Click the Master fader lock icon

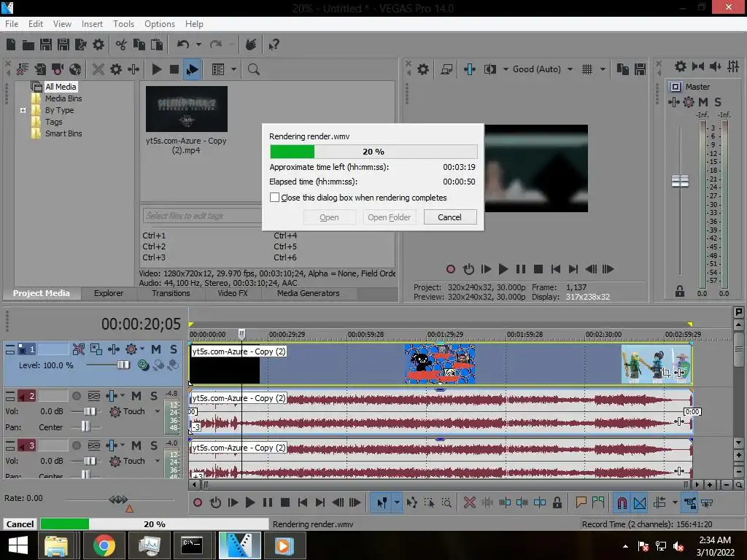pyautogui.click(x=680, y=292)
